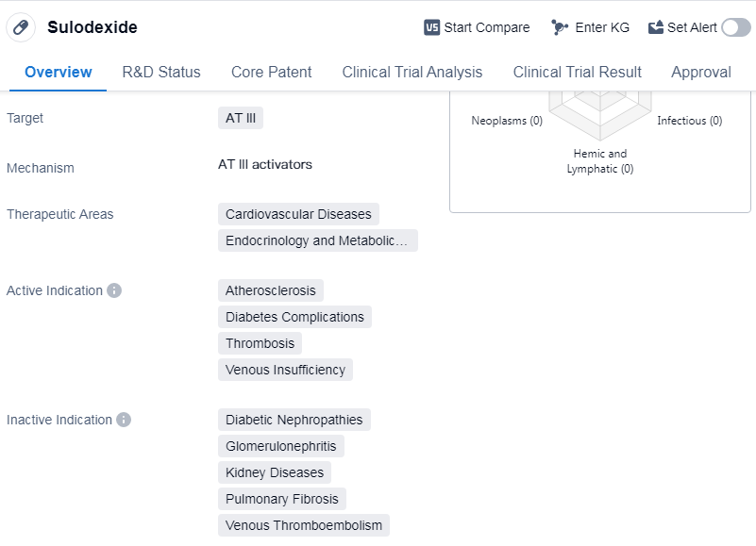The width and height of the screenshot is (756, 546).
Task: Toggle the Set Alert switch
Action: tap(735, 27)
